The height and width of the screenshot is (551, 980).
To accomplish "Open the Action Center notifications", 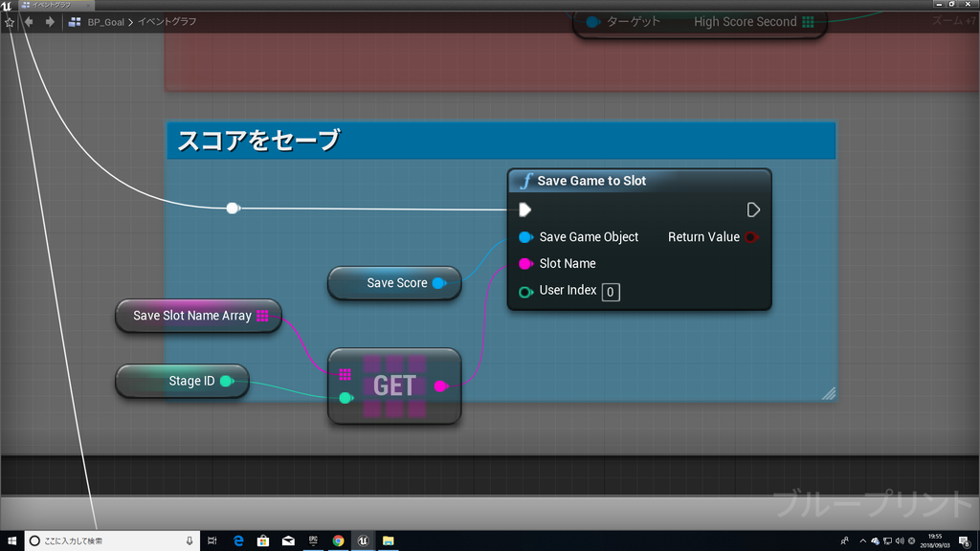I will tap(965, 541).
